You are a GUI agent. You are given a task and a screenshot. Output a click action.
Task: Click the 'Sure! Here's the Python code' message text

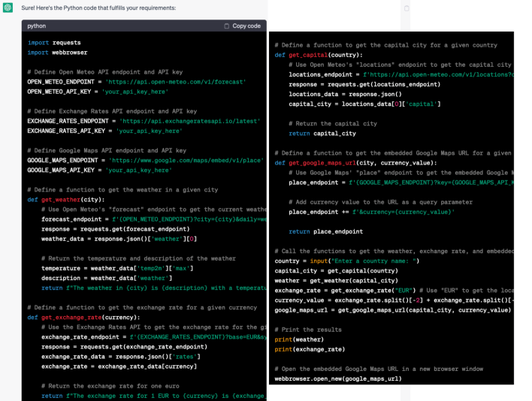98,8
